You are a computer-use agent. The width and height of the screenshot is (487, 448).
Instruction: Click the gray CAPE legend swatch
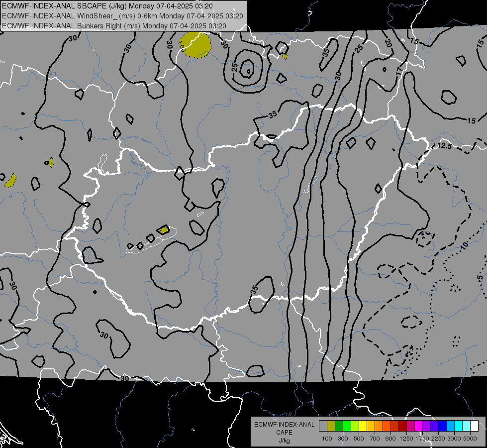point(323,426)
